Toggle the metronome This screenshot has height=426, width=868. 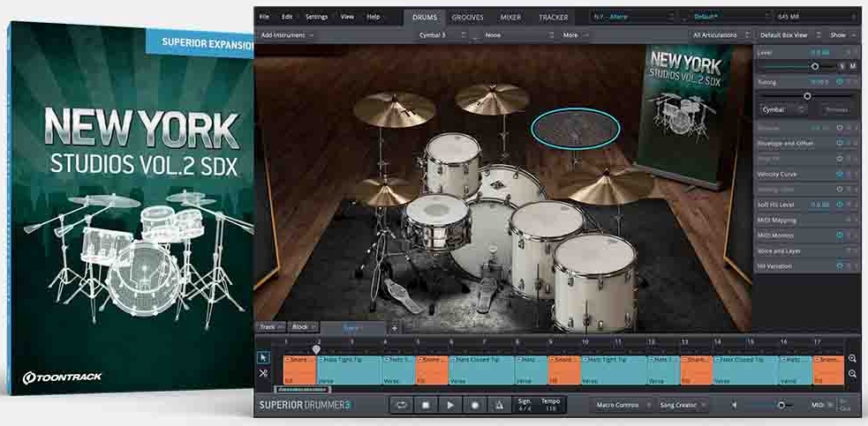pyautogui.click(x=499, y=405)
